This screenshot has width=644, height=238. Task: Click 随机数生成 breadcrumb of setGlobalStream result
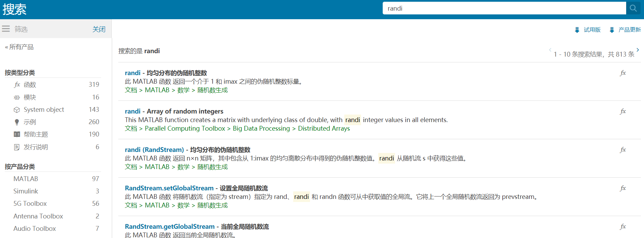coord(213,205)
